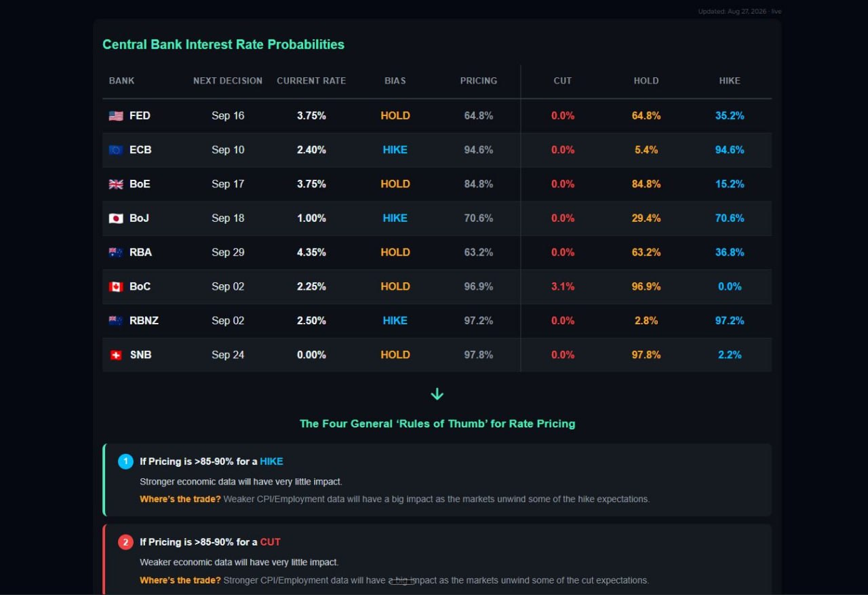This screenshot has height=595, width=868.
Task: Click the 96.9% value in the PRICING column
Action: (479, 286)
